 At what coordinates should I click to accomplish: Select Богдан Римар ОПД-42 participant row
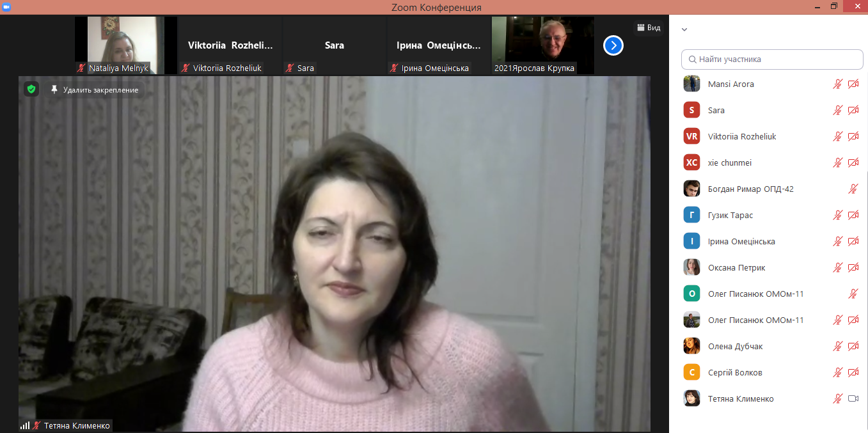tap(772, 189)
